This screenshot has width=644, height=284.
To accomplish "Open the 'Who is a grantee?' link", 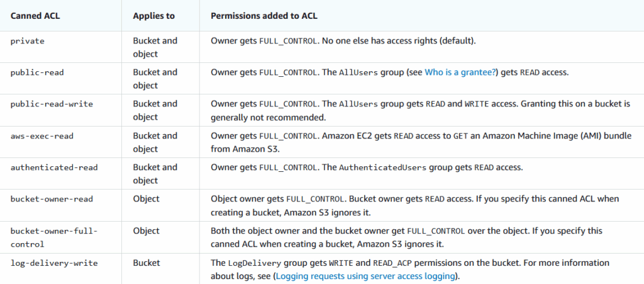I will (460, 73).
